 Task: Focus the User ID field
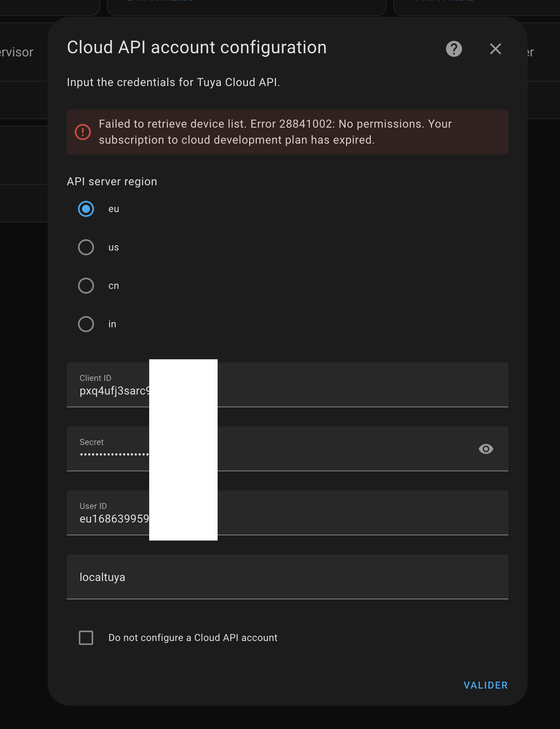coord(287,513)
